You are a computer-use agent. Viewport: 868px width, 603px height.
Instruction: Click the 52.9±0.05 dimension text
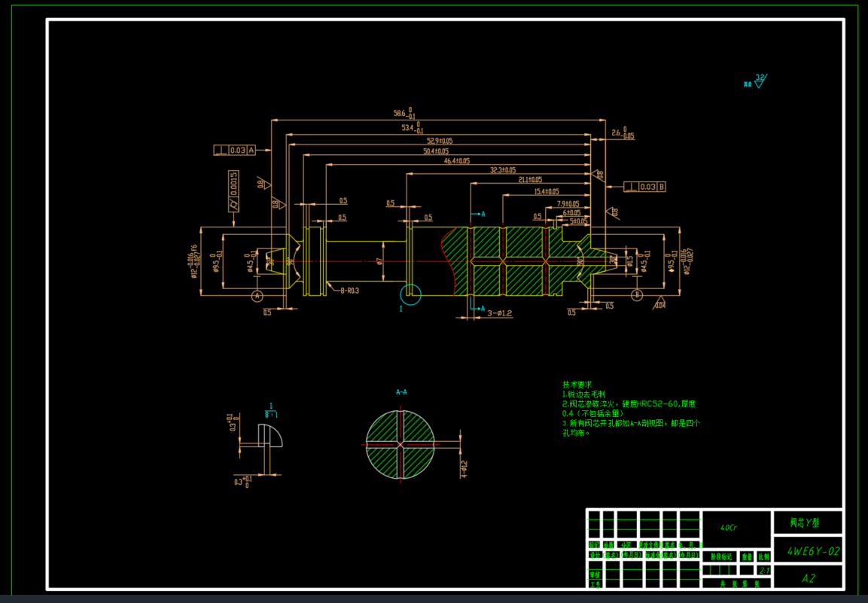(x=440, y=141)
